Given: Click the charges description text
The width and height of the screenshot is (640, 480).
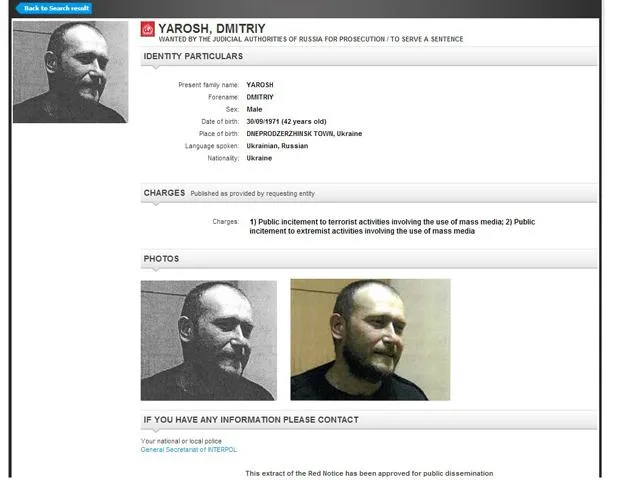Looking at the screenshot, I should tap(392, 227).
